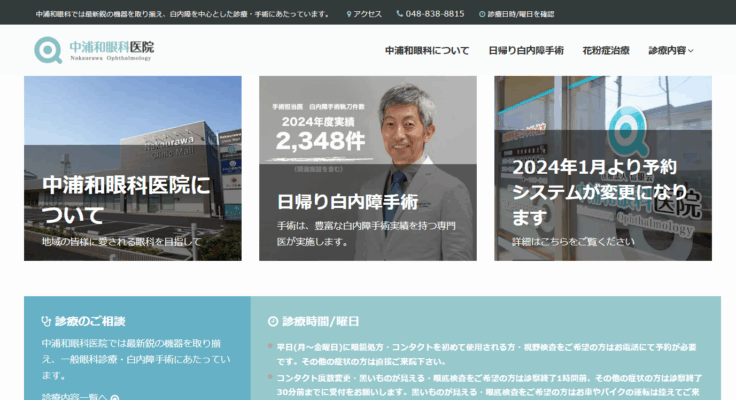This screenshot has height=400, width=736.
Task: Open the 診療日時/曜日を確認 link
Action: [520, 14]
